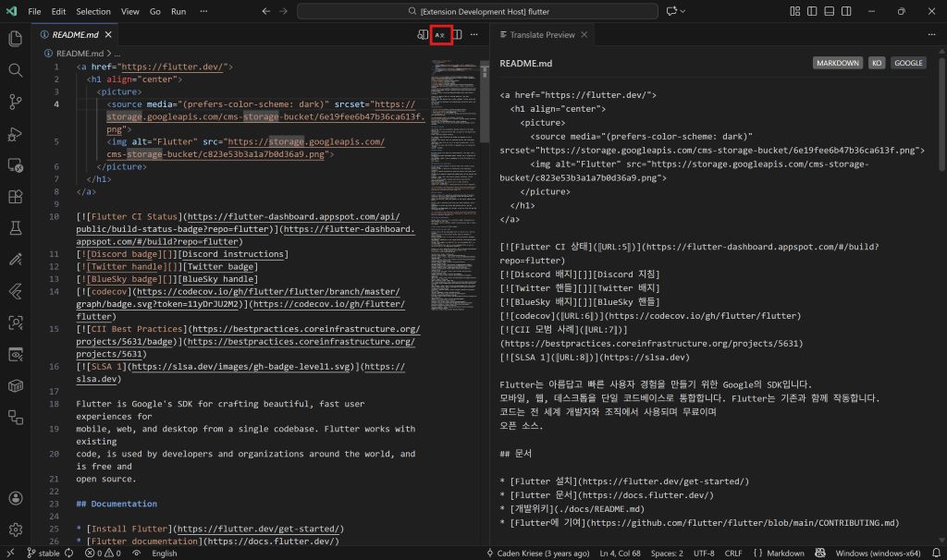Click the command center search field
The height and width of the screenshot is (560, 947).
click(x=477, y=11)
